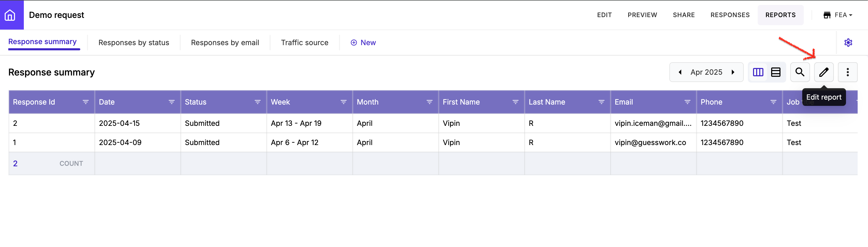Image resolution: width=868 pixels, height=247 pixels.
Task: Open the three-dot more options menu
Action: tap(848, 72)
